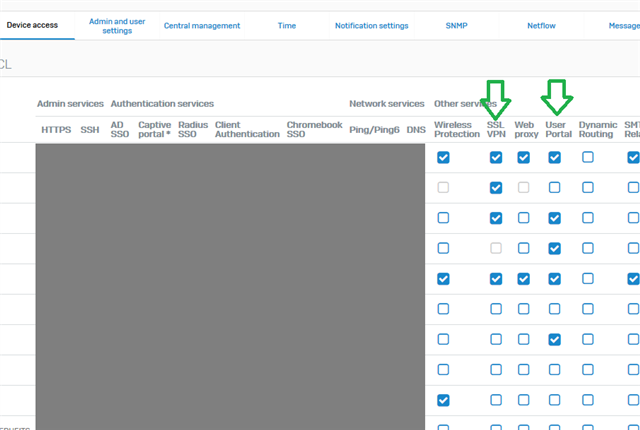The width and height of the screenshot is (640, 430).
Task: Enable Wireless Protection in the eighth row
Action: (443, 370)
